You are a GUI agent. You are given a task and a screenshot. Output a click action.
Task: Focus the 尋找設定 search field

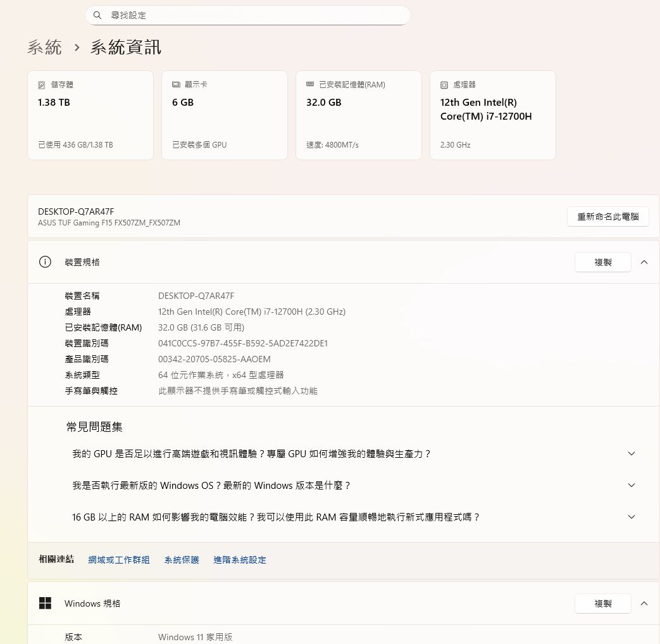pyautogui.click(x=253, y=15)
